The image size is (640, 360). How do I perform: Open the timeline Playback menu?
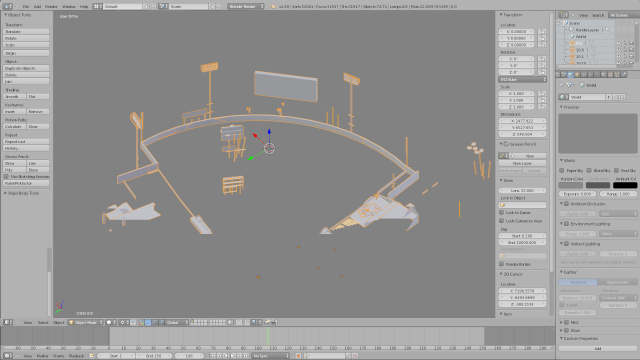76,356
